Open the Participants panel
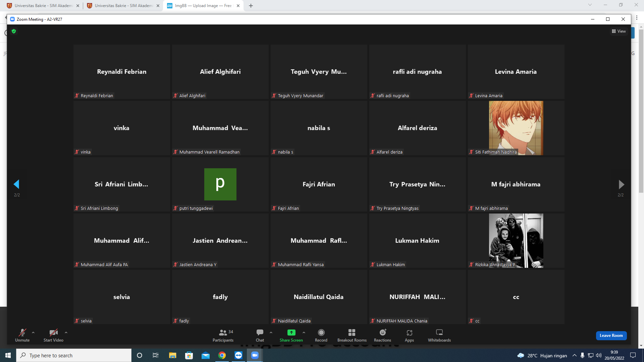 (x=223, y=335)
